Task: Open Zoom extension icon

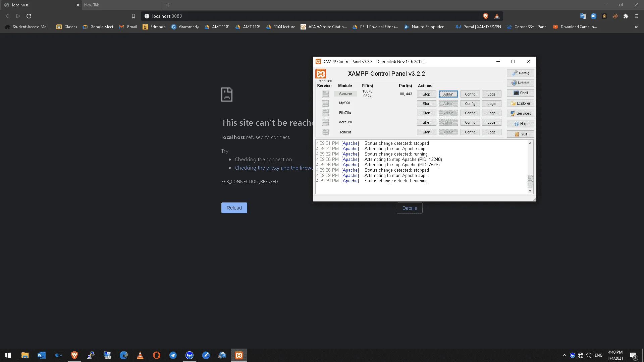Action: click(x=594, y=16)
